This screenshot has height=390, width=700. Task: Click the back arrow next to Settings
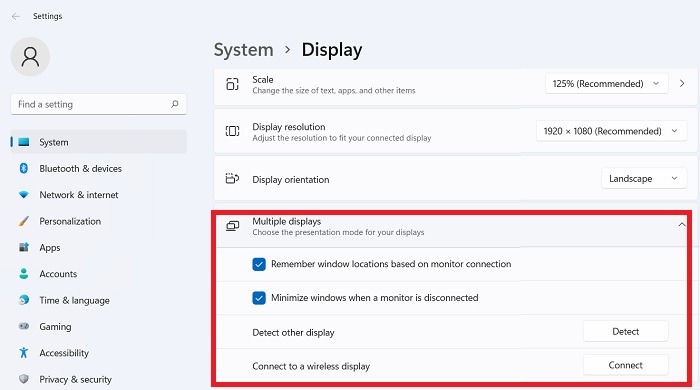(x=16, y=17)
